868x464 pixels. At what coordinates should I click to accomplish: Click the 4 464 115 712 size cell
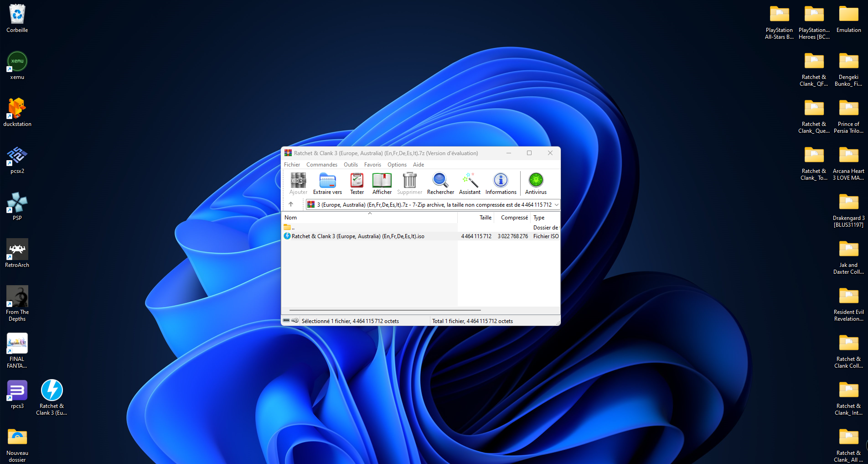coord(476,236)
